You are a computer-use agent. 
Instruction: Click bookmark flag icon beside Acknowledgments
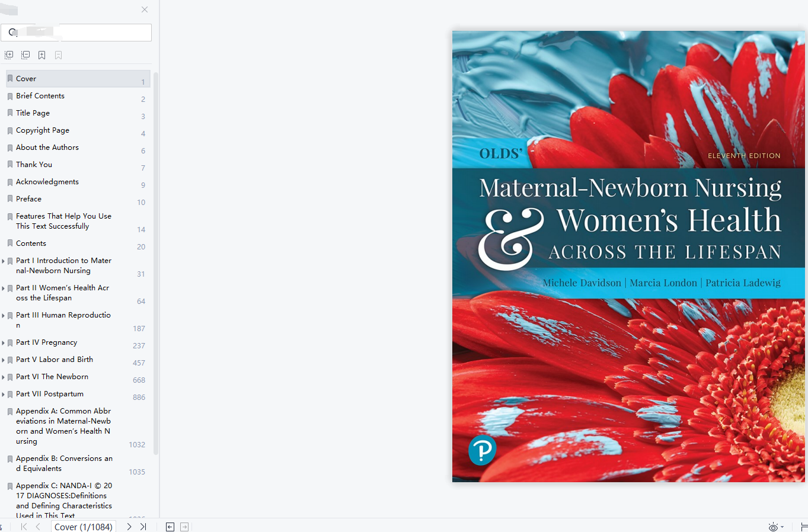pyautogui.click(x=10, y=182)
